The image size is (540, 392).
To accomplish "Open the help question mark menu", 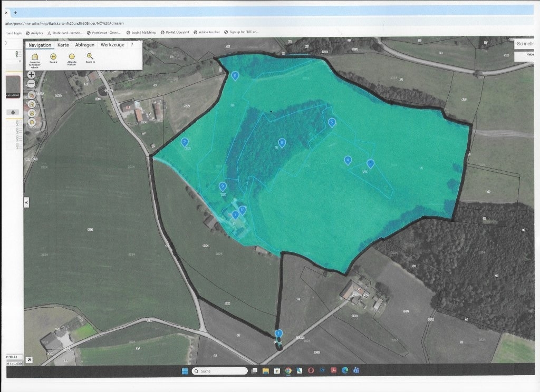I will point(131,45).
